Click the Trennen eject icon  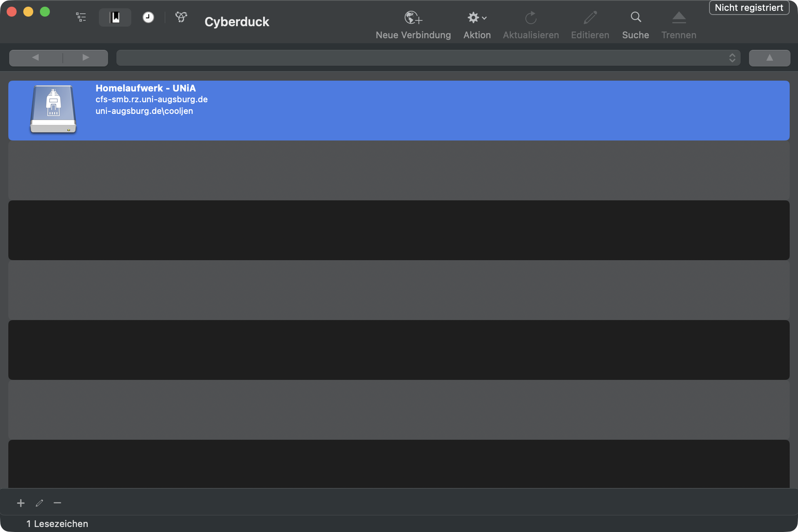679,18
